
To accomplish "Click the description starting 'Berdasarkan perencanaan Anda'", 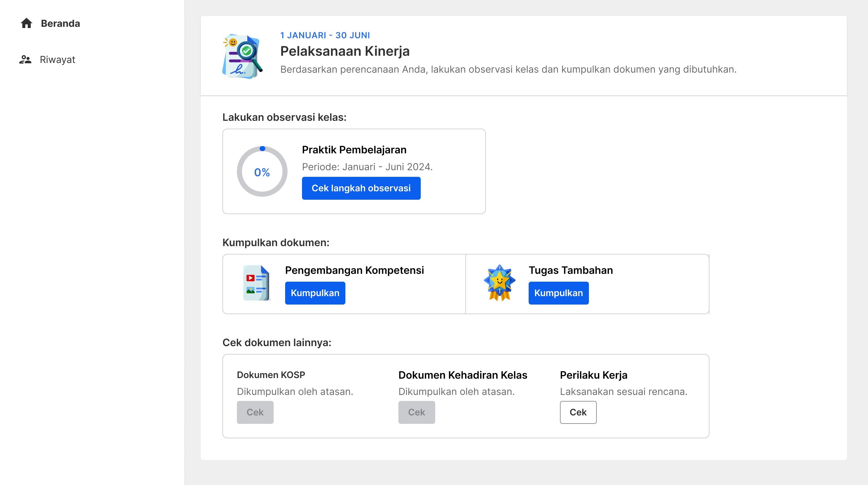I will pos(508,69).
